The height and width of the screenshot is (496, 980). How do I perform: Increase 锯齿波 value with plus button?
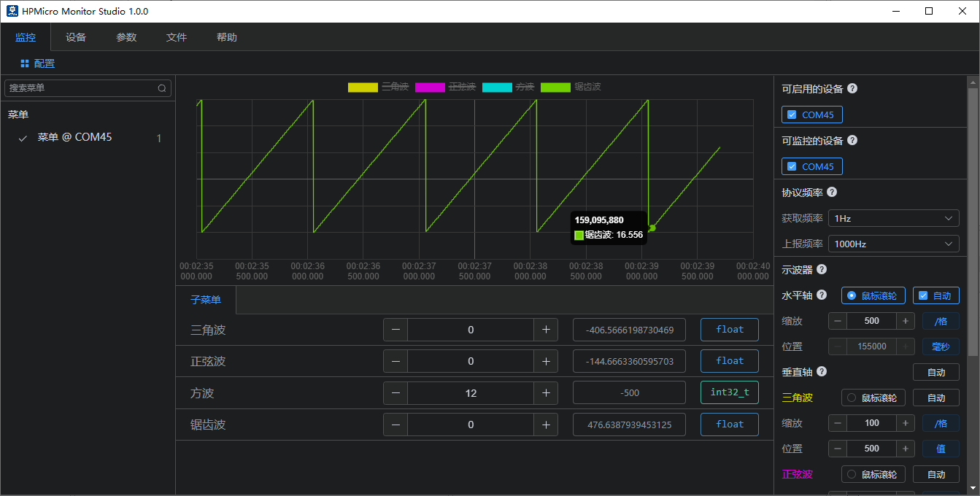pyautogui.click(x=546, y=425)
